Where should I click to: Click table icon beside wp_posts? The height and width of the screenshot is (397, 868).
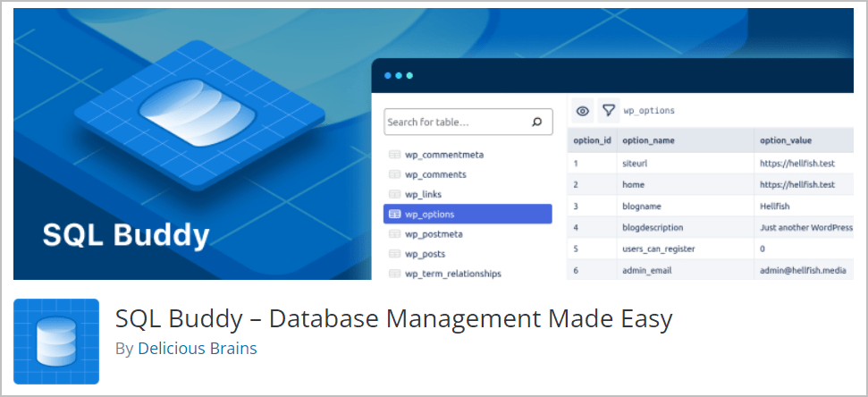[394, 254]
